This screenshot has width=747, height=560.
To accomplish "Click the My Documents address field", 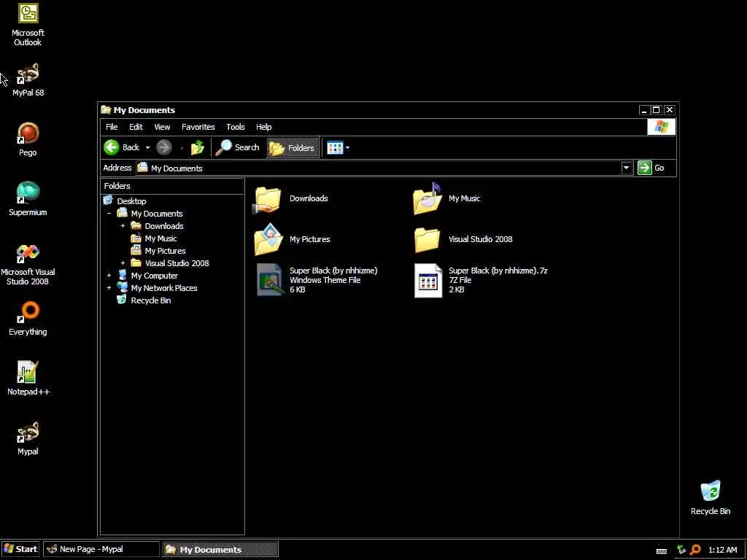I will [379, 168].
